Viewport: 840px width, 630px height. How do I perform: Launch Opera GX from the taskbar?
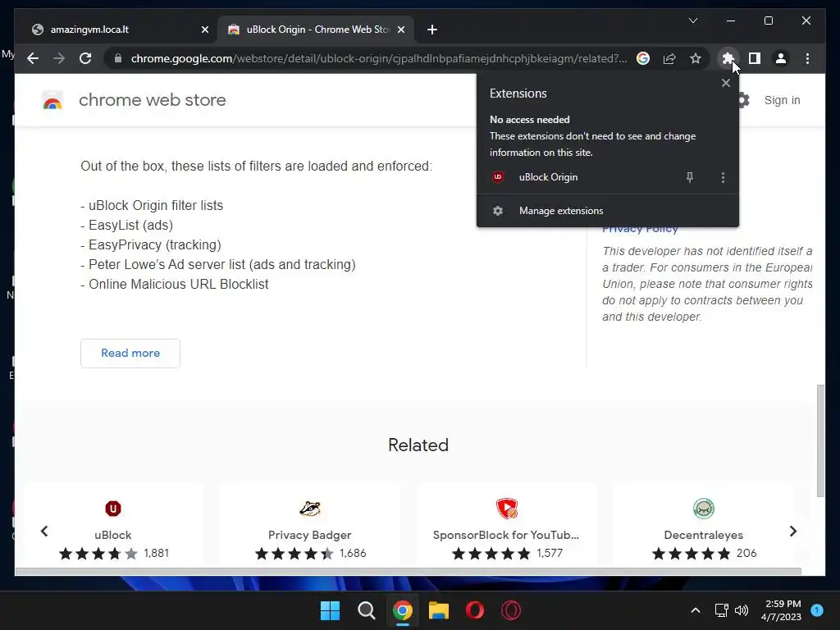pyautogui.click(x=511, y=610)
